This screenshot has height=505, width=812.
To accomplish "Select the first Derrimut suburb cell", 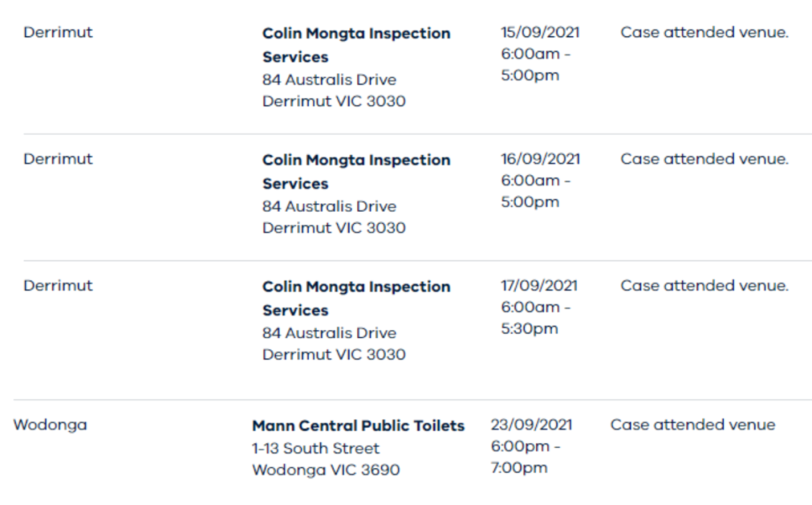I will 58,32.
